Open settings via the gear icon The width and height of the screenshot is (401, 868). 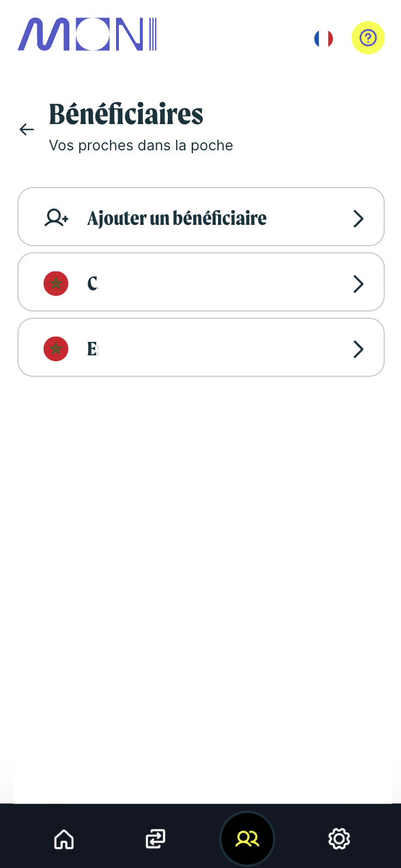coord(339,839)
